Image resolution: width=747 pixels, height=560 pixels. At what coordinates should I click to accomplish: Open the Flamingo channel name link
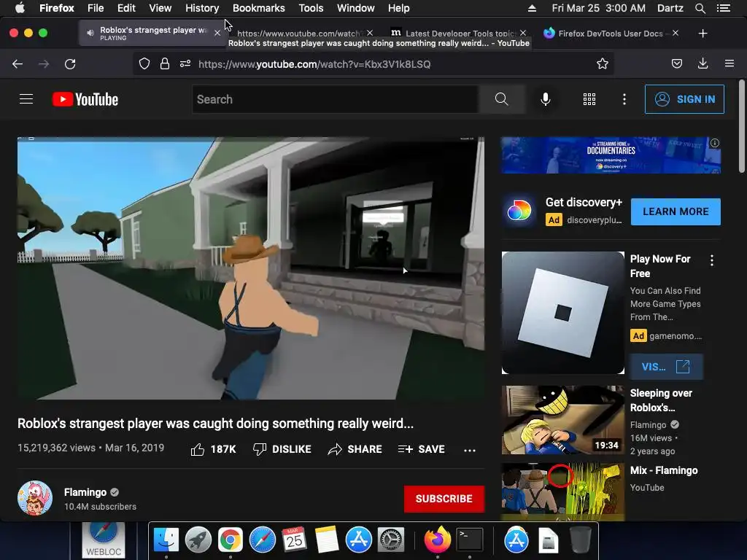(x=85, y=492)
